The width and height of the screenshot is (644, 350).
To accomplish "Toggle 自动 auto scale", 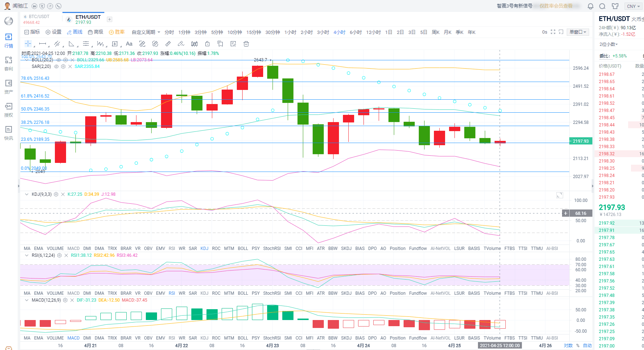I will tap(587, 346).
